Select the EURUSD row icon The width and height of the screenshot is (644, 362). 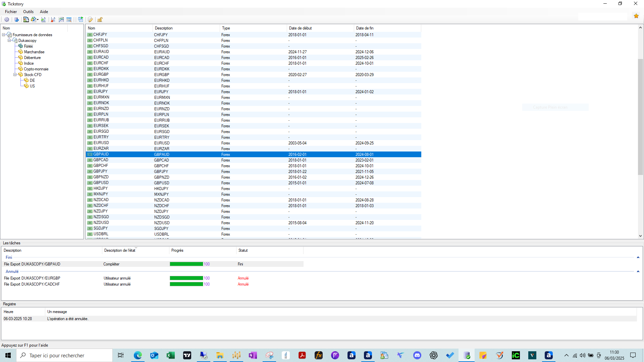pos(90,143)
